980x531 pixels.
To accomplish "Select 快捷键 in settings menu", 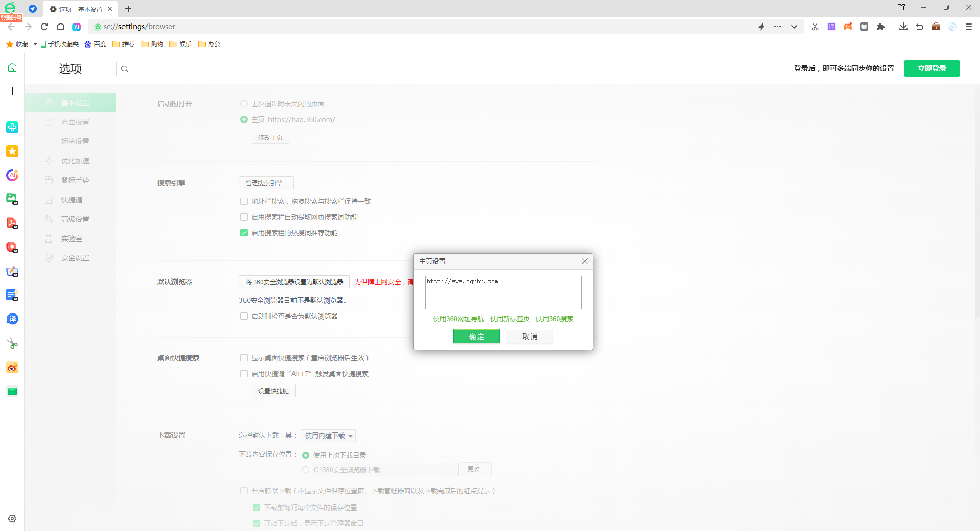I will click(70, 200).
